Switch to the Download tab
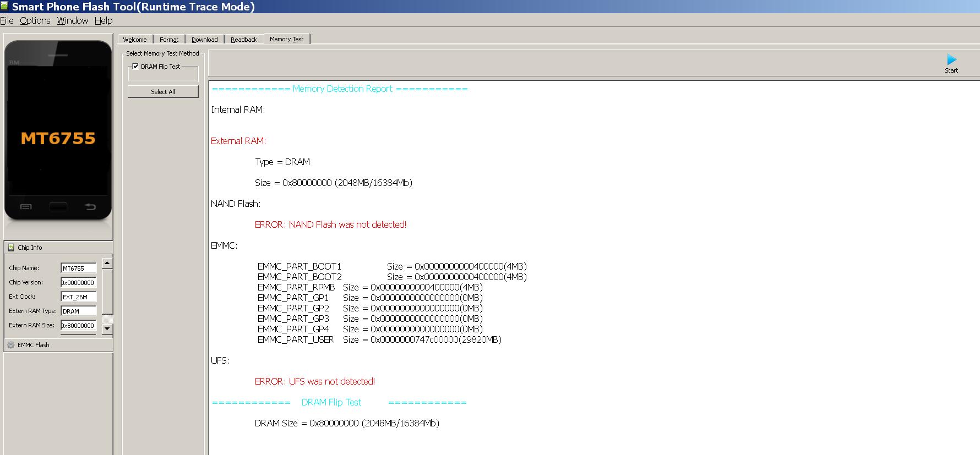The image size is (980, 455). tap(205, 40)
